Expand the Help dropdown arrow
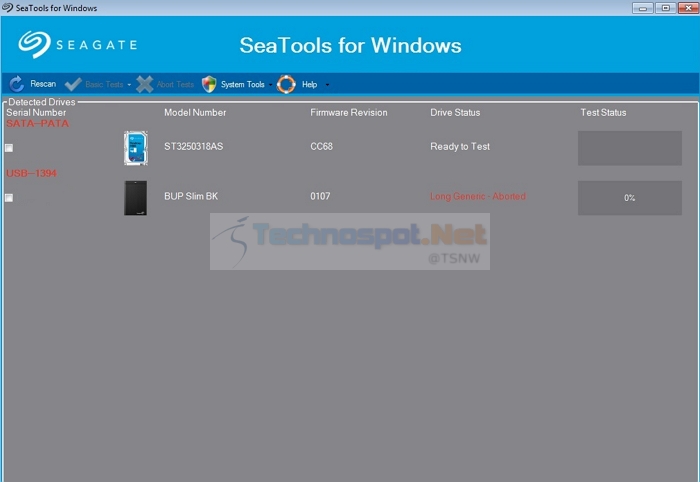 tap(327, 85)
